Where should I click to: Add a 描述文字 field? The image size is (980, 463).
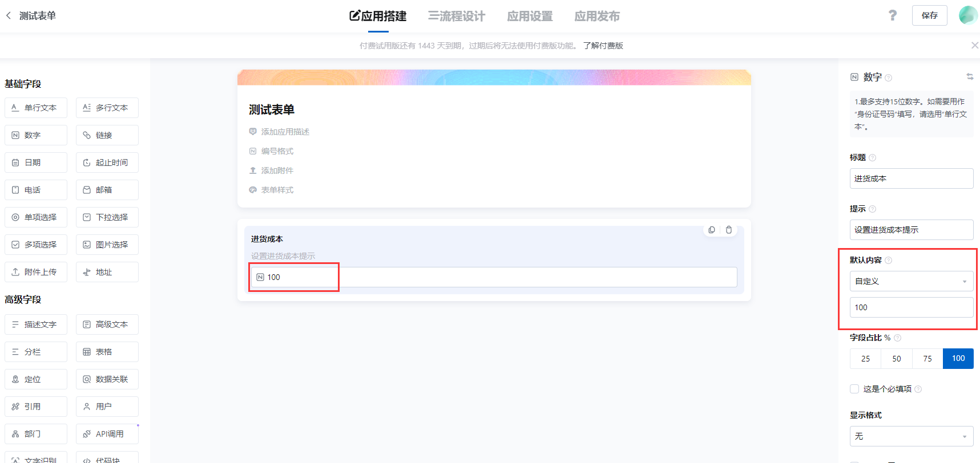[36, 324]
